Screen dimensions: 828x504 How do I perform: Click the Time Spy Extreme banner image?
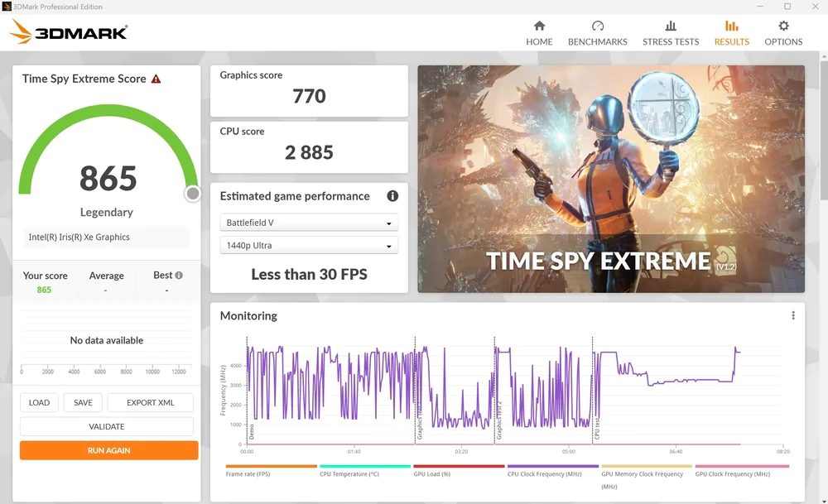[611, 179]
